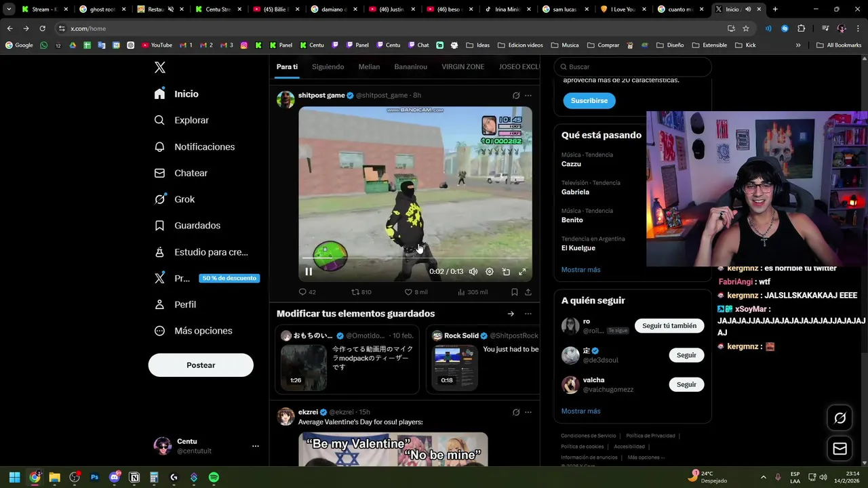Viewport: 868px width, 488px height.
Task: Click arrow next to Modificar tus elementos guardados
Action: click(x=511, y=314)
